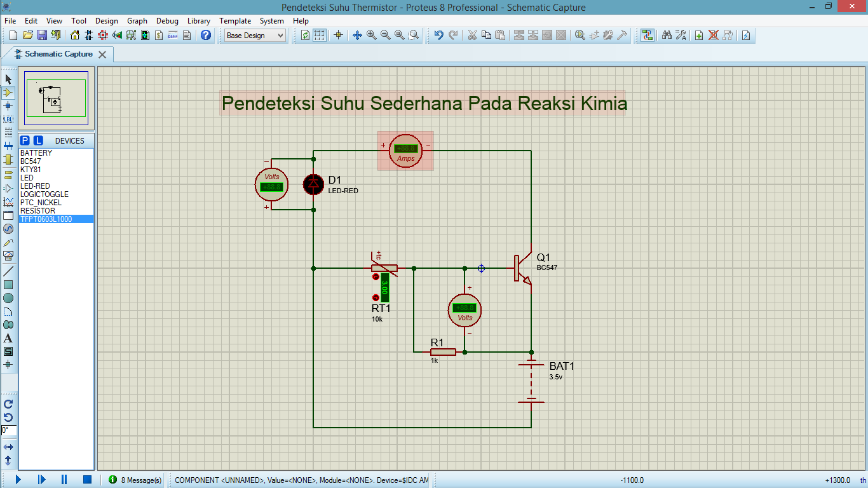868x488 pixels.
Task: Stop the simulation with the square button
Action: [x=88, y=480]
